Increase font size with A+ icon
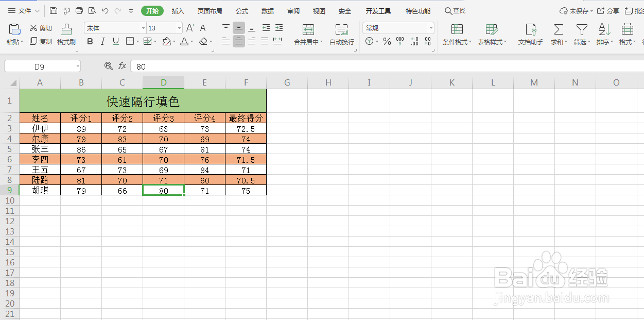644x320 pixels. 190,28
